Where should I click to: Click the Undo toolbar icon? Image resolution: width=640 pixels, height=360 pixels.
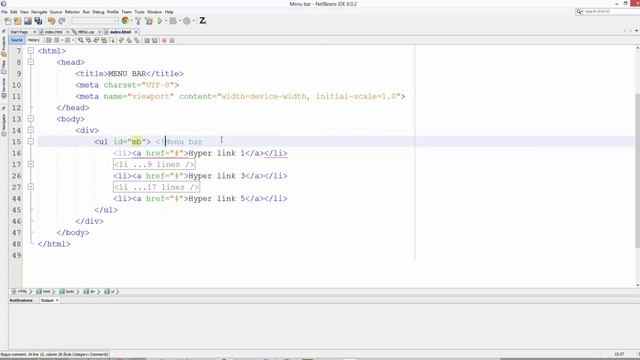pos(51,21)
